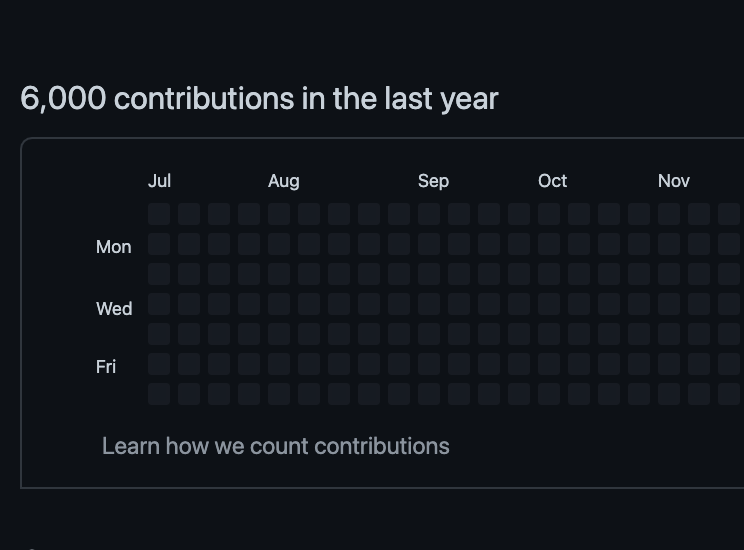The height and width of the screenshot is (550, 744).
Task: Click the Friday cell in the Sep column
Action: pyautogui.click(x=429, y=364)
